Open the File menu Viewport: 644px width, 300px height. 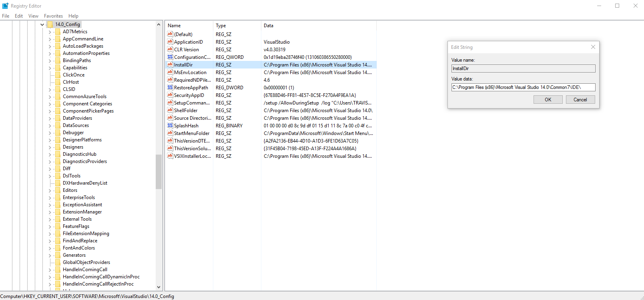point(6,16)
